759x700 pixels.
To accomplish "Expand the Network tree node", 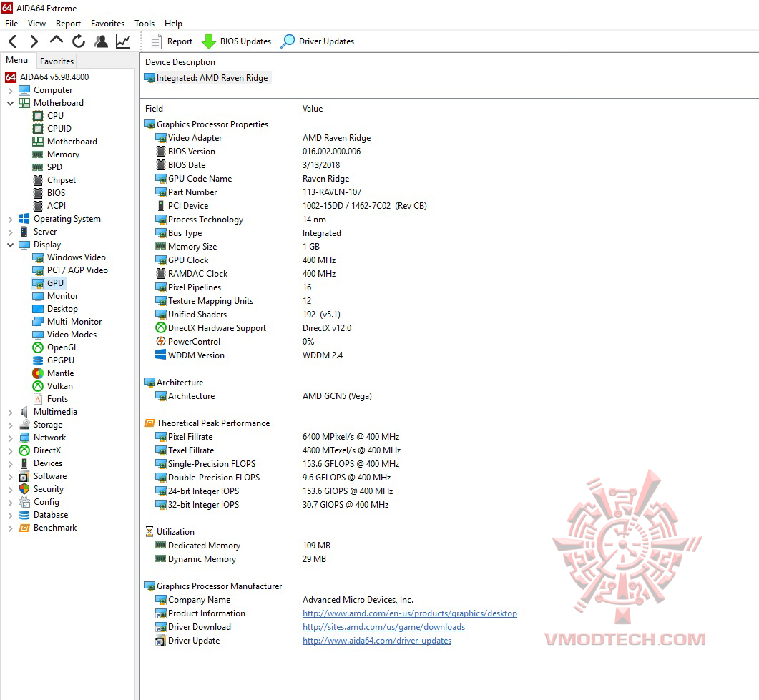I will click(11, 438).
